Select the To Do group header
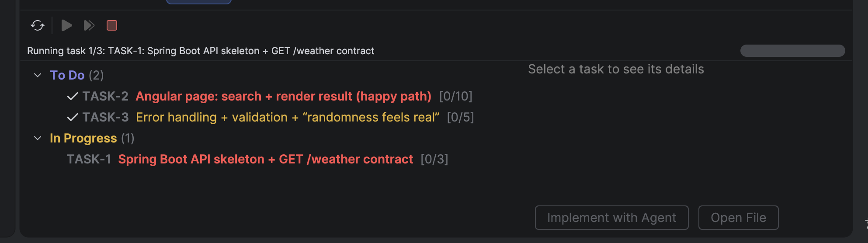Screen dimensions: 868x243 tap(77, 75)
